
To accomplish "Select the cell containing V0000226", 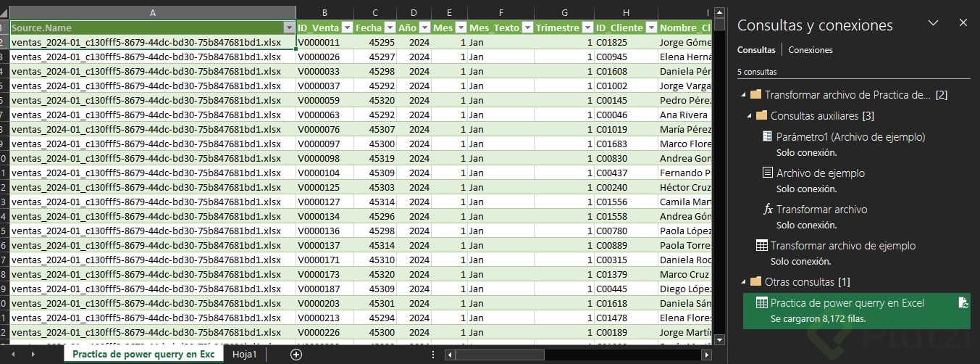I will pos(325,333).
